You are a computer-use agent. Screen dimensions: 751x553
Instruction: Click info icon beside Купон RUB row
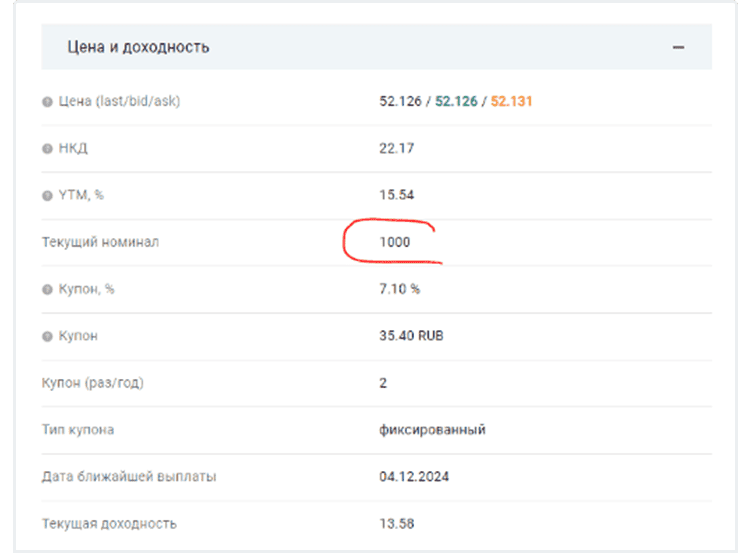coord(47,336)
